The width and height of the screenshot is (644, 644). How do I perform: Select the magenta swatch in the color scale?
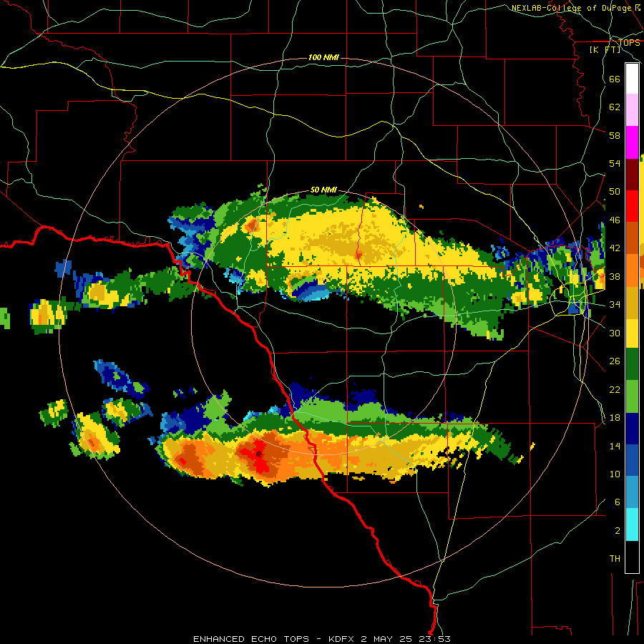[x=632, y=142]
